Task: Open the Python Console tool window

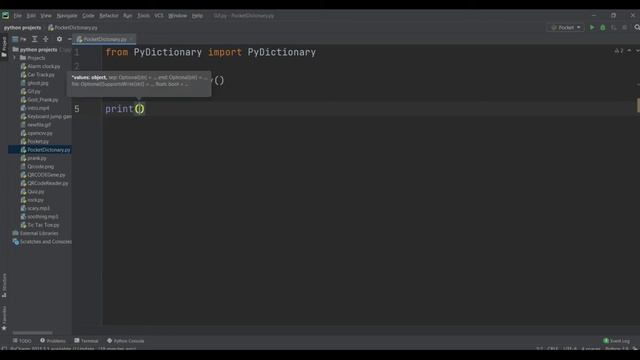Action: 126,341
